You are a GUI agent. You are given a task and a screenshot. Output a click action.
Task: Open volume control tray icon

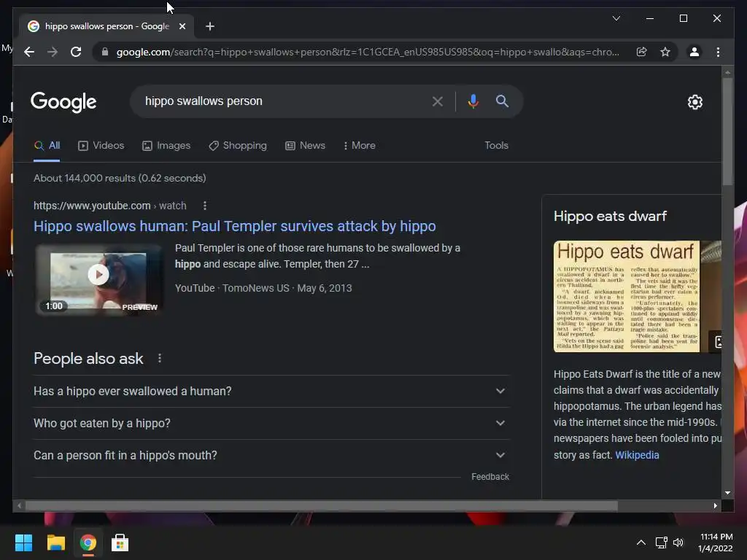pos(678,542)
